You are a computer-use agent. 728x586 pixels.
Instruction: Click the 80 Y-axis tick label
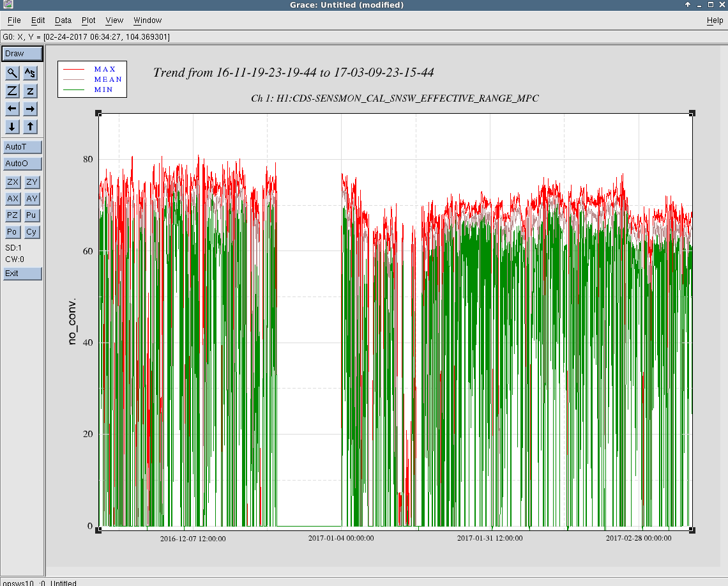[87, 159]
